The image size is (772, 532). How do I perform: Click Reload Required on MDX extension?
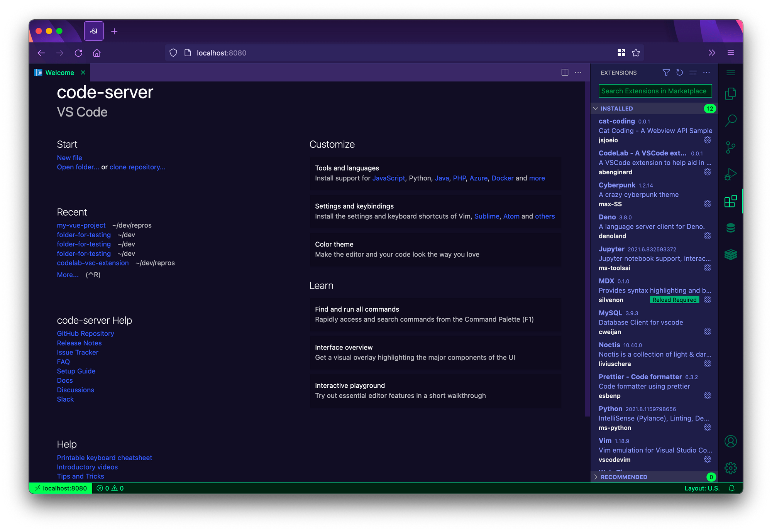674,300
